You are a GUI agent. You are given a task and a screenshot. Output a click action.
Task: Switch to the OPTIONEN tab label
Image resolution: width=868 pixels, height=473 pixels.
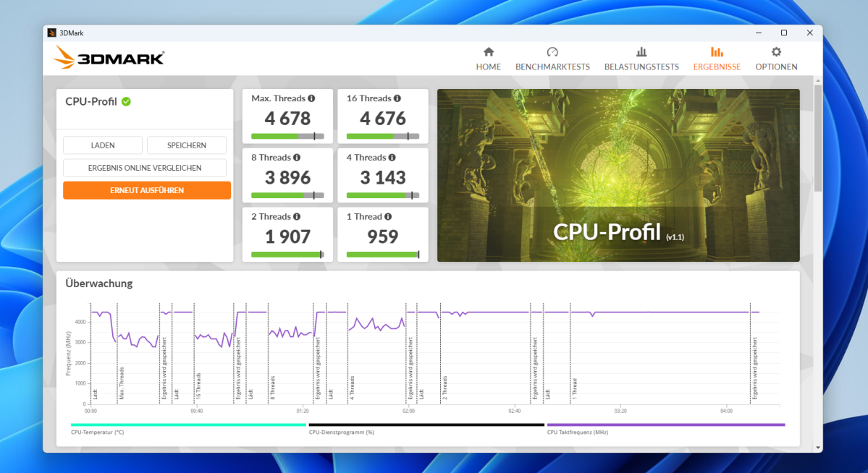(x=776, y=67)
